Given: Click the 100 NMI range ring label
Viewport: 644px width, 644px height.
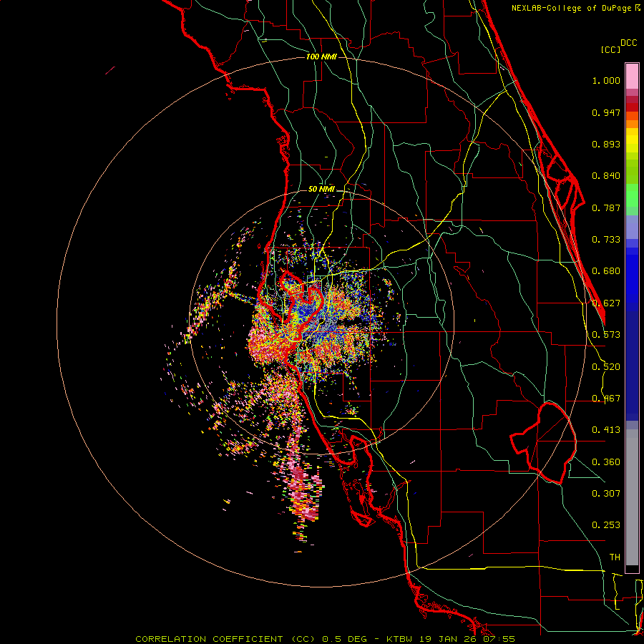Looking at the screenshot, I should [x=321, y=57].
